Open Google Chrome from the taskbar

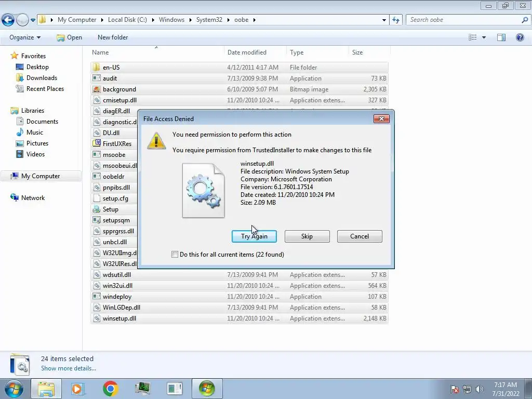(110, 389)
